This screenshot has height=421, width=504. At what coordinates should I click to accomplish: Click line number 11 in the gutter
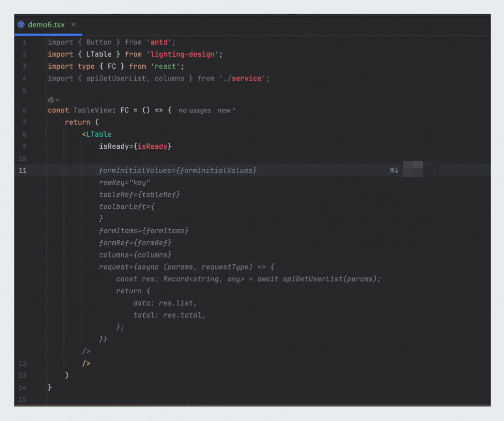23,171
